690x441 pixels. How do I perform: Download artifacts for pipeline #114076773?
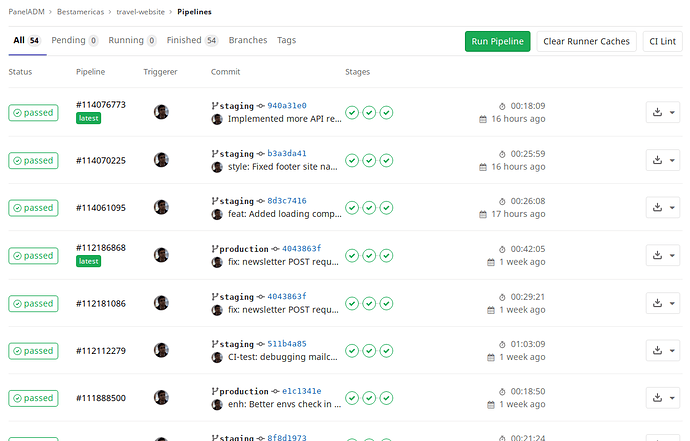(657, 112)
